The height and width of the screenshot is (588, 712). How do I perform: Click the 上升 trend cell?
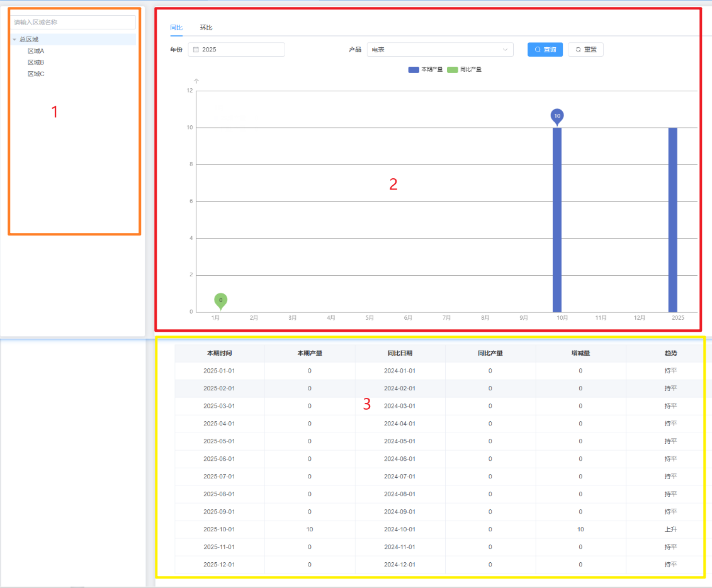tap(670, 529)
